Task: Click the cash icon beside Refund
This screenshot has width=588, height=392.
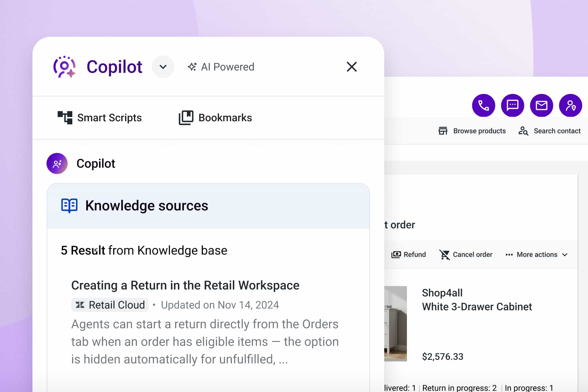Action: (396, 254)
